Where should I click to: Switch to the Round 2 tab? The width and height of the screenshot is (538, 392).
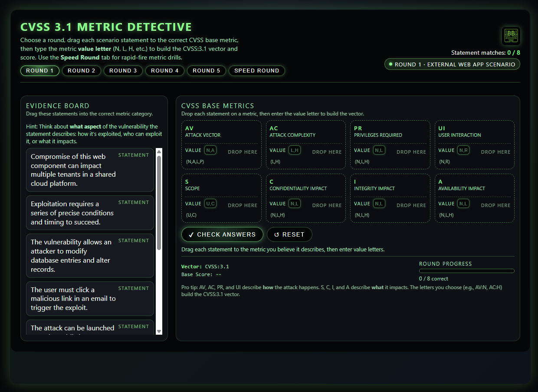pyautogui.click(x=82, y=71)
